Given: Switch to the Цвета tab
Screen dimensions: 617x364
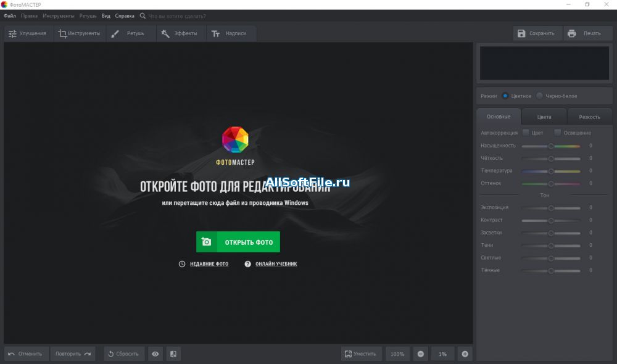Looking at the screenshot, I should (544, 117).
